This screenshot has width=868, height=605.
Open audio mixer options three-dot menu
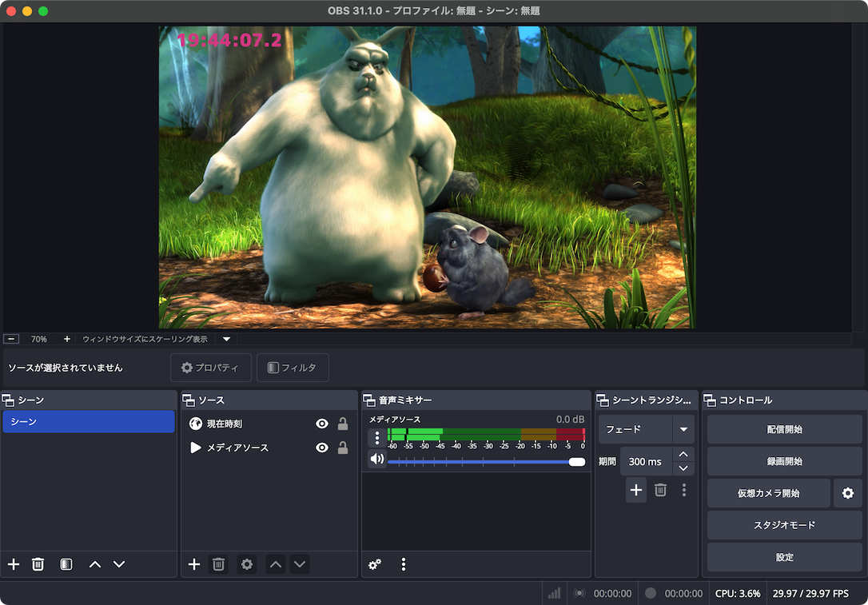click(x=404, y=564)
